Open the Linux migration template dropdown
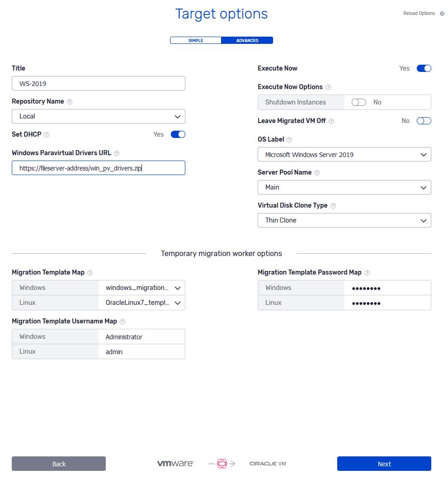This screenshot has height=479, width=448. (x=142, y=303)
